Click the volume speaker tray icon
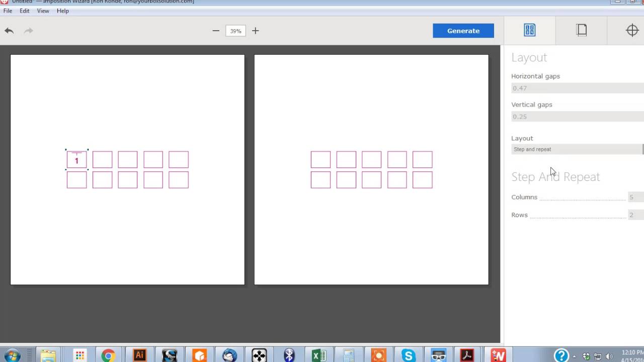The width and height of the screenshot is (644, 362). click(x=609, y=356)
